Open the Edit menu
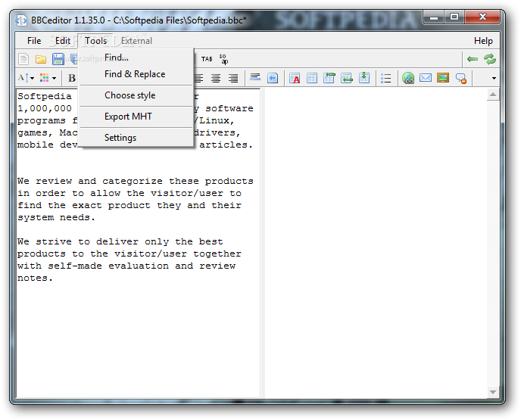 (62, 41)
